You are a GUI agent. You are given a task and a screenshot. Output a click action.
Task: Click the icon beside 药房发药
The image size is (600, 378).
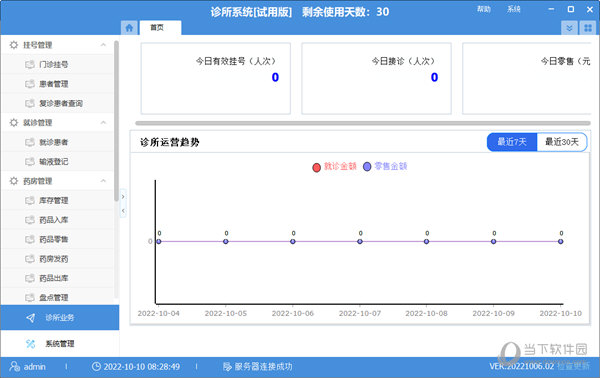point(30,259)
